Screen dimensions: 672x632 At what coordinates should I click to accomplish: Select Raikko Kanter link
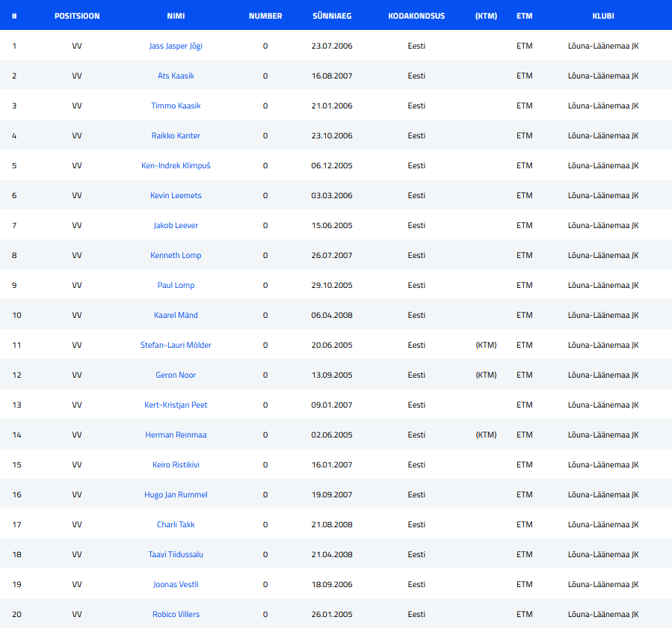point(176,135)
